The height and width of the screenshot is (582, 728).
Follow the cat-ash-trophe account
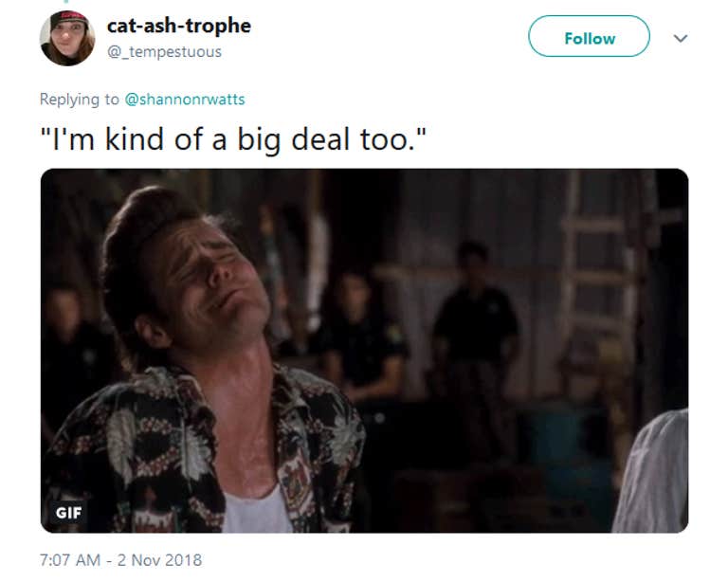pyautogui.click(x=589, y=36)
